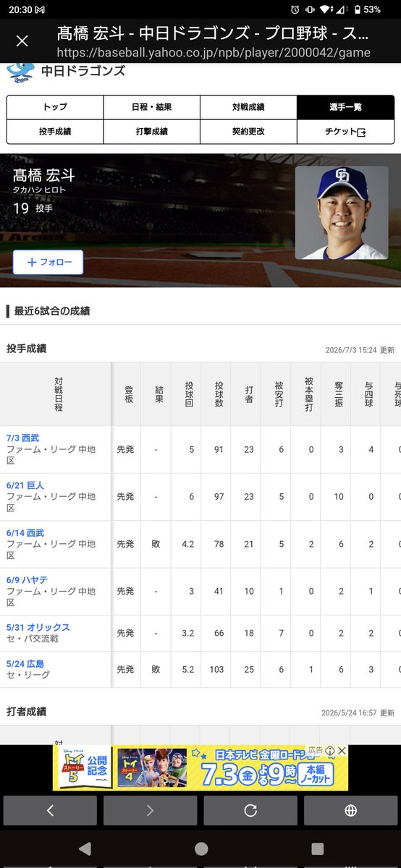Open the 6/14 西武 game link
Viewport: 401px width, 868px height.
click(x=25, y=532)
